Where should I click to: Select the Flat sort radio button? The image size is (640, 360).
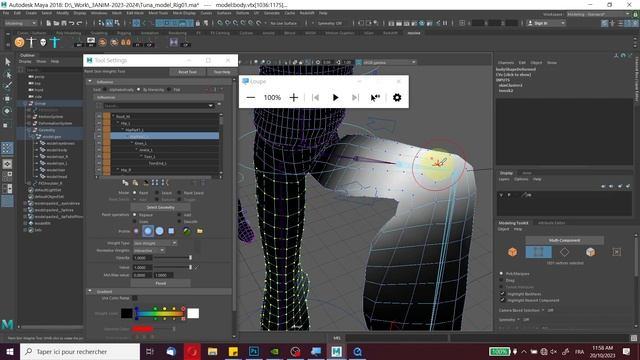(x=169, y=89)
